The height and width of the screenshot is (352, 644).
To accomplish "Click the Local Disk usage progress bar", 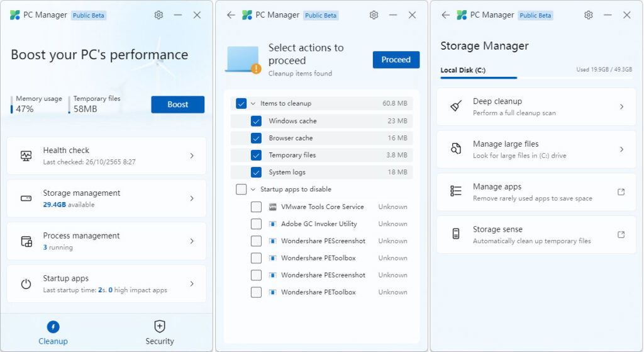I will [536, 77].
